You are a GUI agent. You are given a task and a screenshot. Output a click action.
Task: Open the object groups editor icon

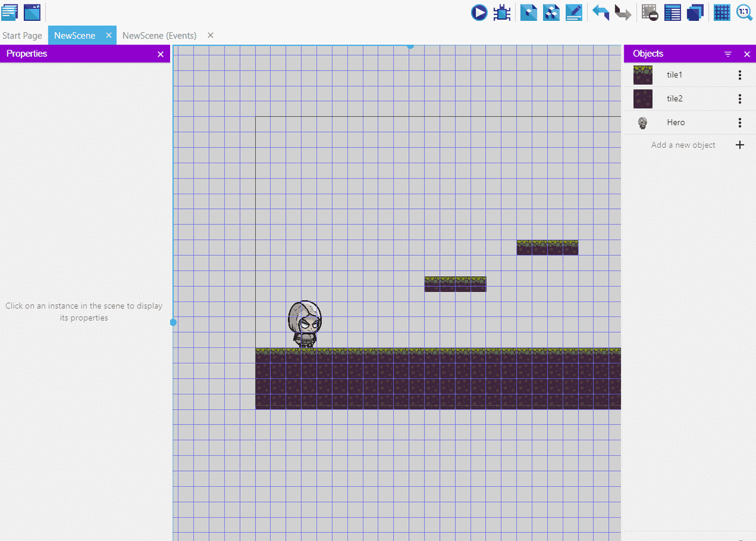point(551,12)
